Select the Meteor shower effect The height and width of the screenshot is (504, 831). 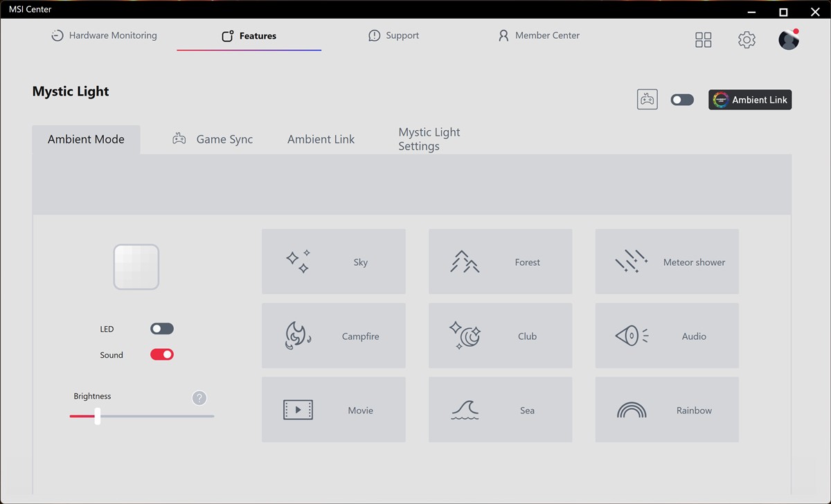pyautogui.click(x=667, y=262)
